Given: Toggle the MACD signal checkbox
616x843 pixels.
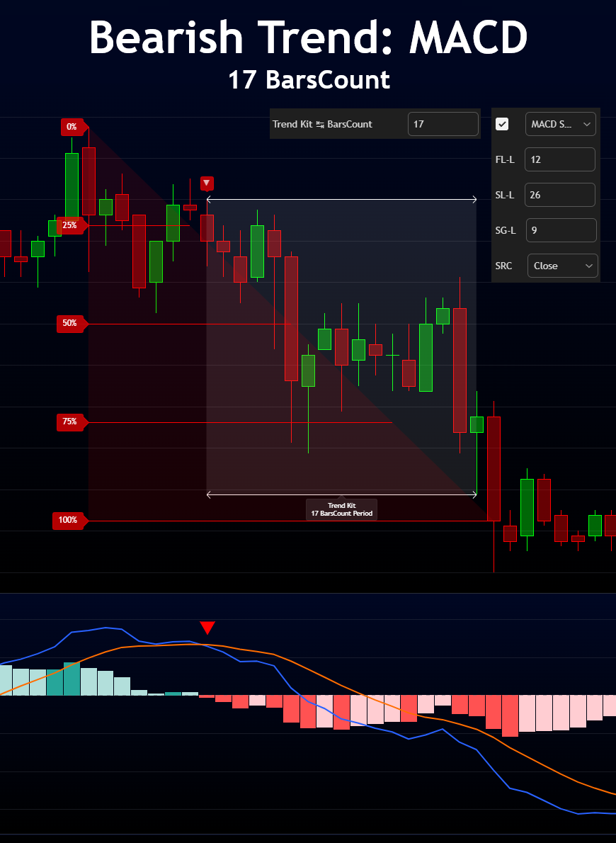Looking at the screenshot, I should point(502,124).
